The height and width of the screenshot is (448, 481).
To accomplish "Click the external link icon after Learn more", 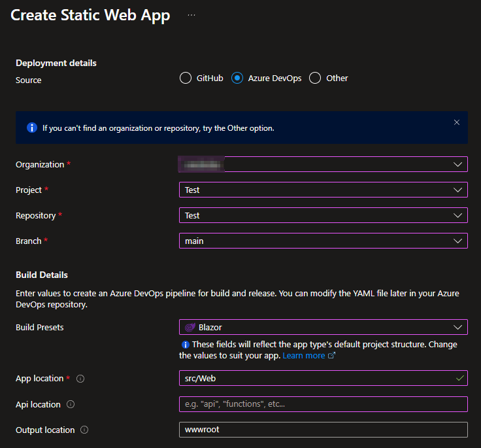I will click(331, 355).
